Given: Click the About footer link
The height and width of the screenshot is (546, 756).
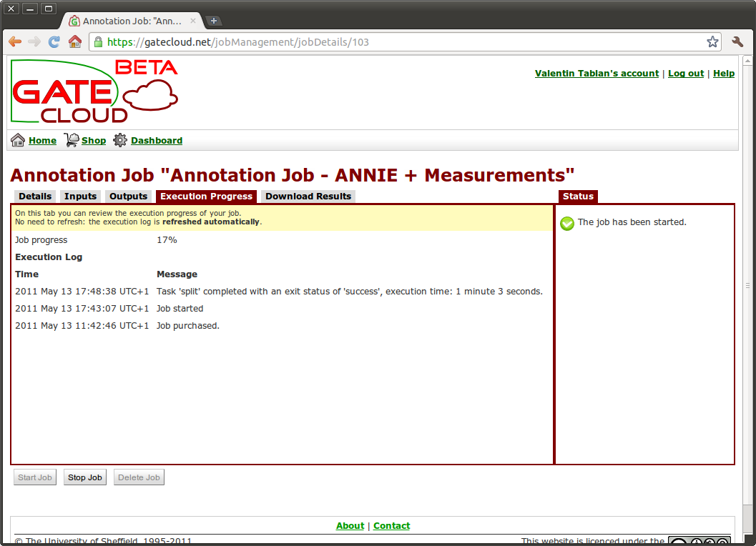Looking at the screenshot, I should (350, 526).
